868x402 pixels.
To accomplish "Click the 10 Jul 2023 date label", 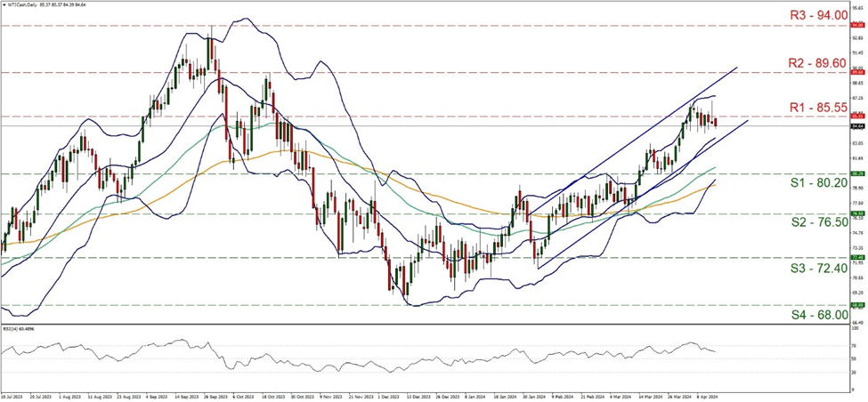I will pyautogui.click(x=12, y=397).
